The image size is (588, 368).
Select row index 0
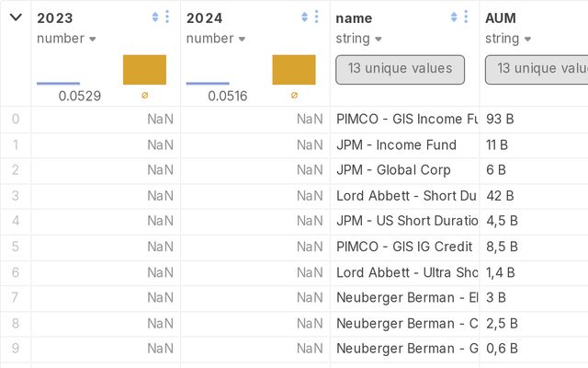(x=16, y=119)
